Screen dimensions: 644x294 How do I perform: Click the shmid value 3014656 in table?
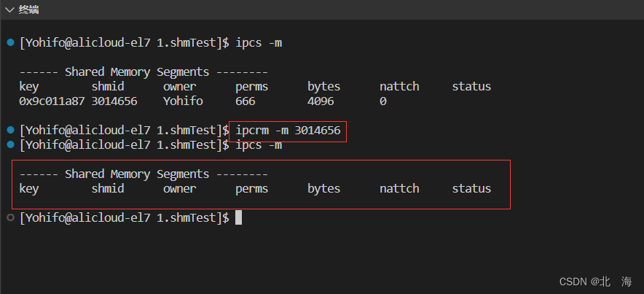click(114, 101)
